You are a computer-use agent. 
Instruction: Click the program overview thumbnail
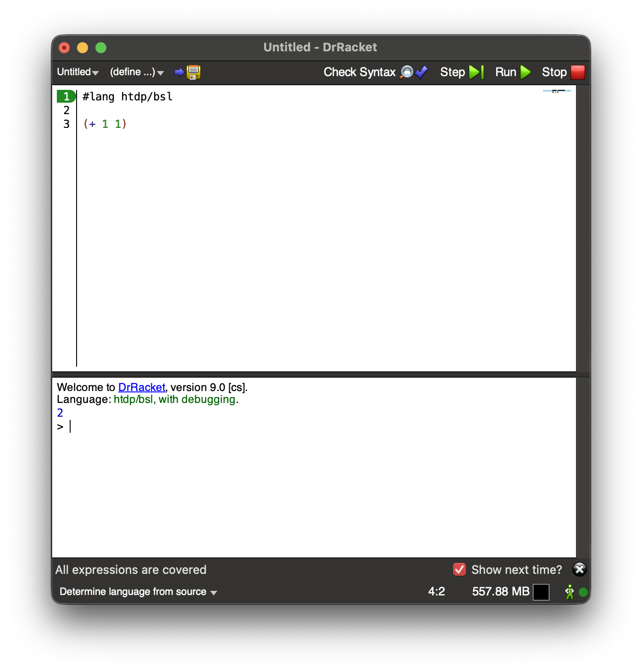pos(557,91)
